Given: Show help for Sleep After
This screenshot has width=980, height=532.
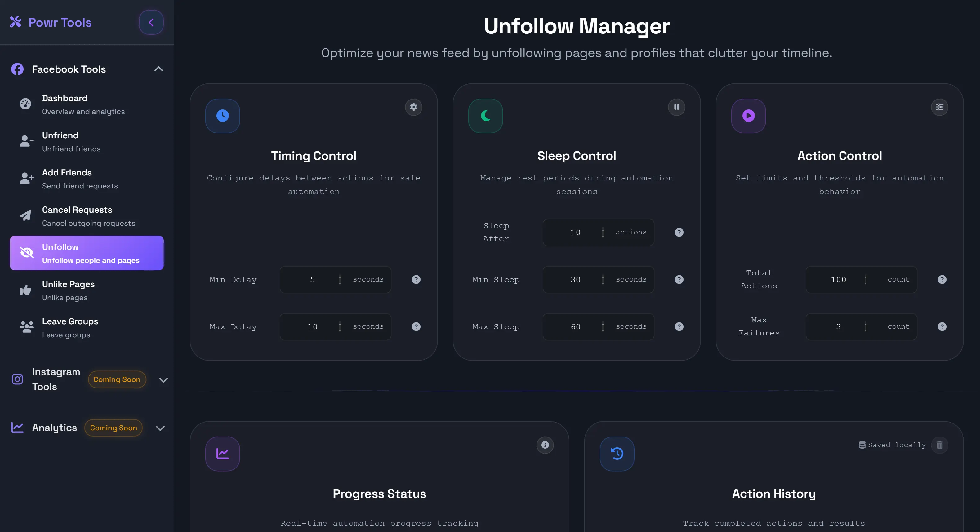Looking at the screenshot, I should (679, 232).
